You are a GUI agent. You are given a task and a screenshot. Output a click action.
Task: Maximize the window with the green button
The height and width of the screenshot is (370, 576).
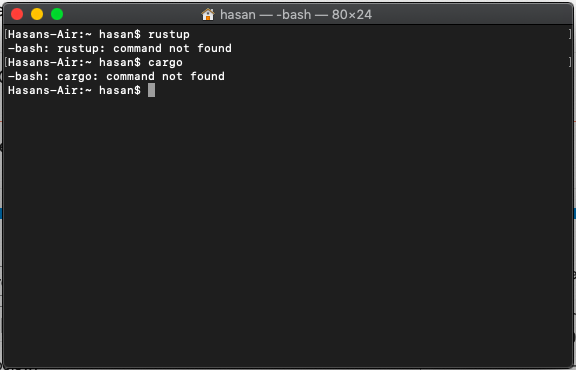coord(57,14)
